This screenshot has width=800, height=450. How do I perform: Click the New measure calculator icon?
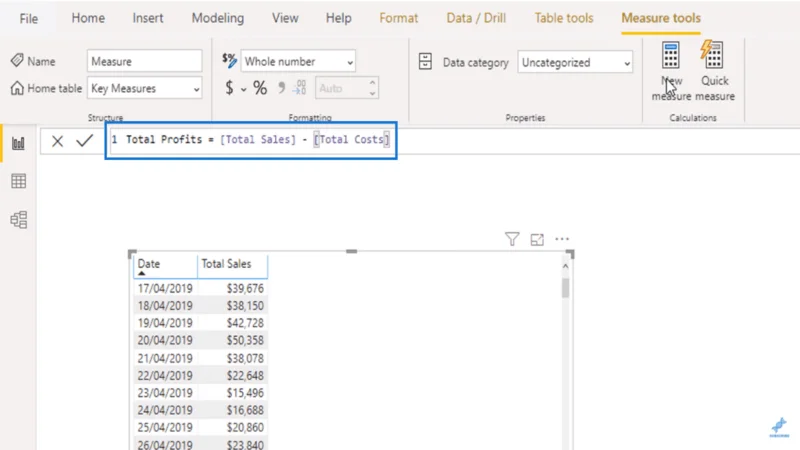[670, 56]
